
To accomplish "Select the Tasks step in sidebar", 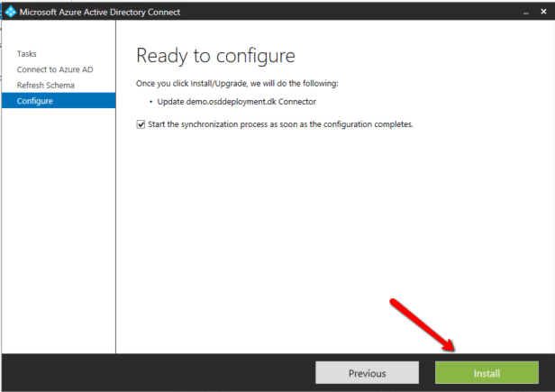I will pyautogui.click(x=27, y=54).
